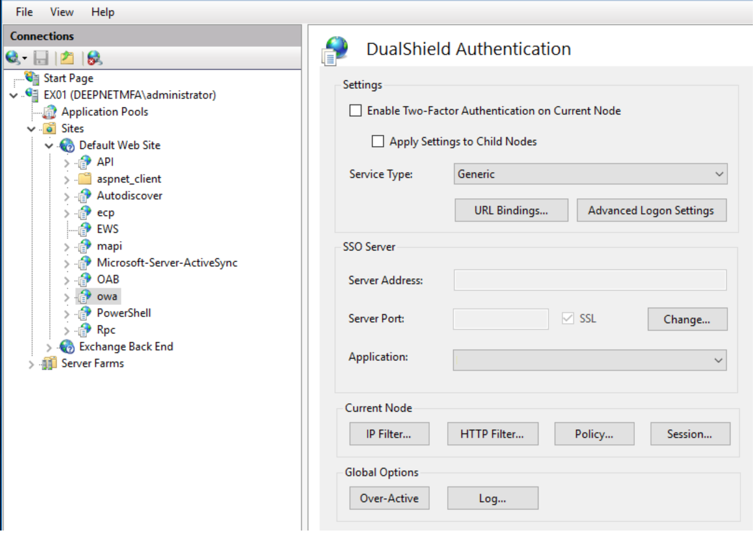Click the Save floppy disk toolbar icon

(x=41, y=58)
